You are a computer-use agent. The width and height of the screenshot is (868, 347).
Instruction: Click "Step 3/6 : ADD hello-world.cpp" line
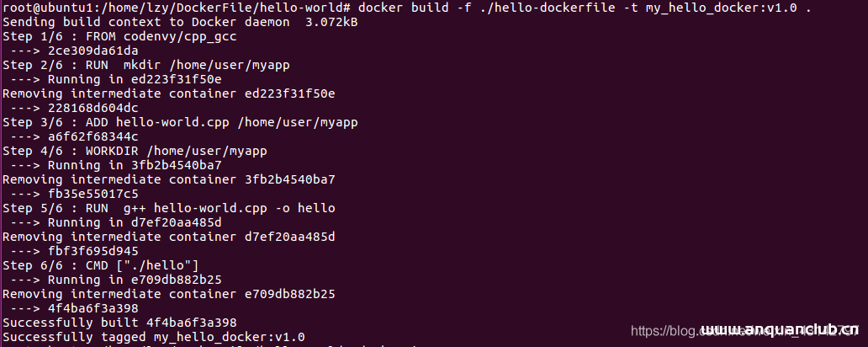pyautogui.click(x=179, y=122)
